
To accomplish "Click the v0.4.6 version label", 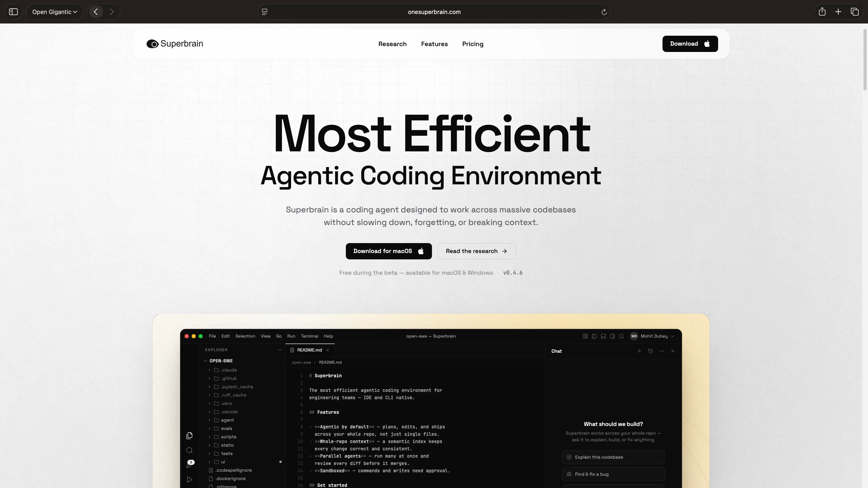I will click(512, 273).
